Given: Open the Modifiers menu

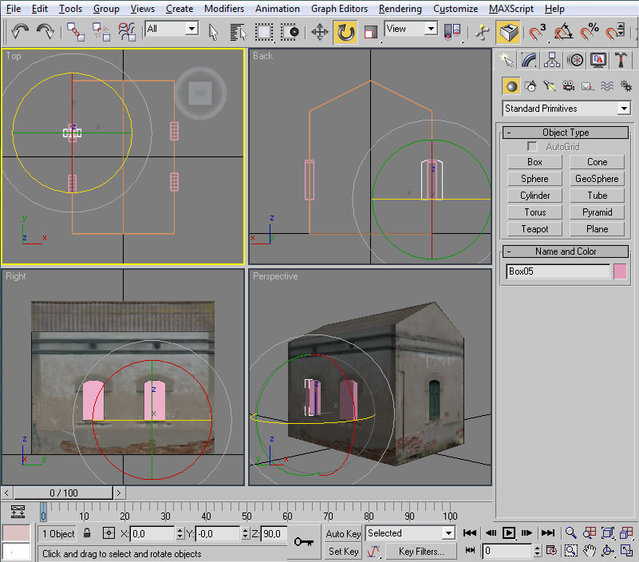Looking at the screenshot, I should click(x=224, y=8).
